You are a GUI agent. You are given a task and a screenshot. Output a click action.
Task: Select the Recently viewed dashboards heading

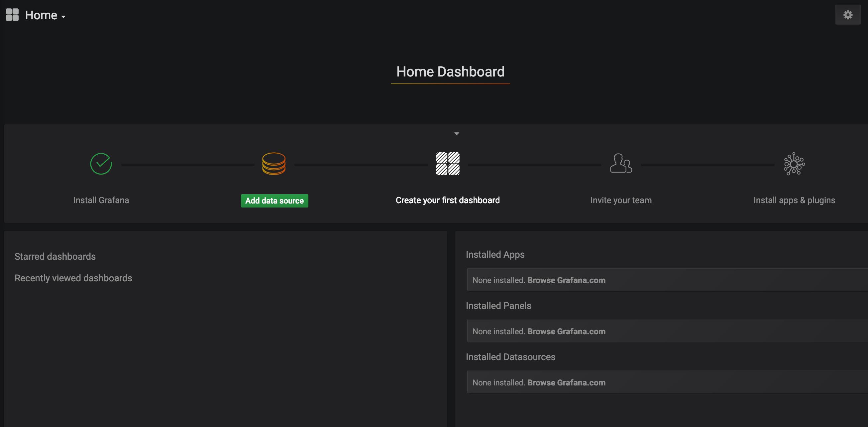point(73,278)
